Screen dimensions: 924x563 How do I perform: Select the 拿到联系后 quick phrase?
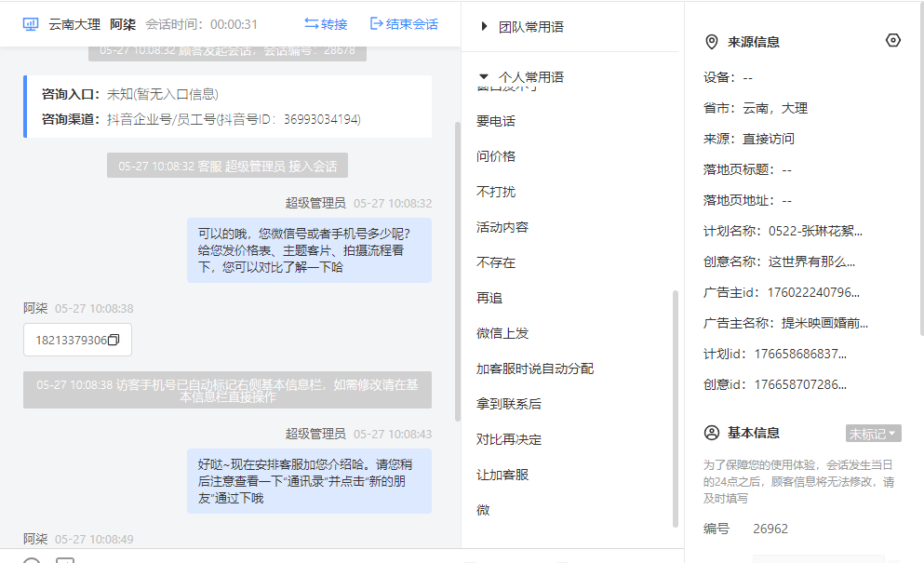pos(509,404)
